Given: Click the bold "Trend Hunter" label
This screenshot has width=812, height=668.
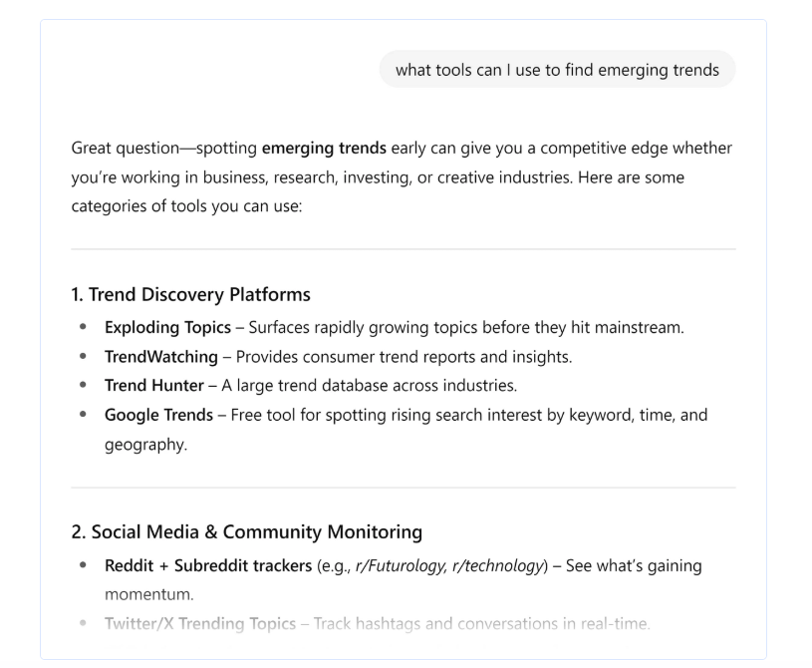Looking at the screenshot, I should (153, 386).
